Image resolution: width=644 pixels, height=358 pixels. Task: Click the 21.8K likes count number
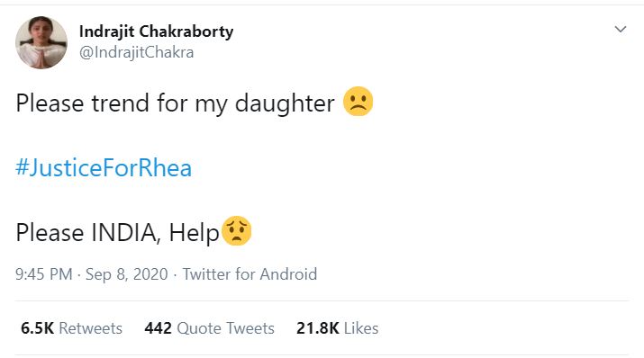coord(318,328)
